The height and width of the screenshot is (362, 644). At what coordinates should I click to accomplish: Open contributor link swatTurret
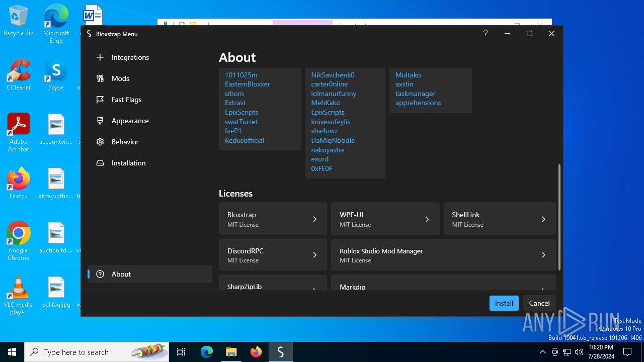pyautogui.click(x=241, y=122)
